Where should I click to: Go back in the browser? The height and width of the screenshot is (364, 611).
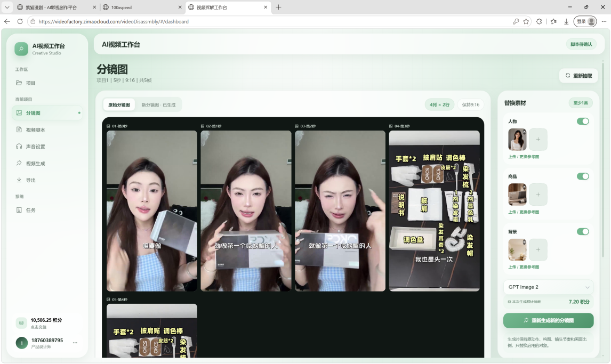[7, 21]
